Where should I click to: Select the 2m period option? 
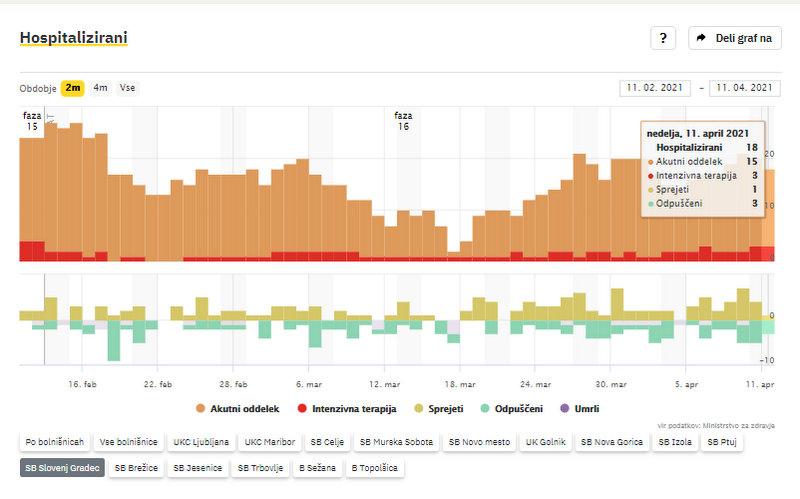click(x=73, y=88)
